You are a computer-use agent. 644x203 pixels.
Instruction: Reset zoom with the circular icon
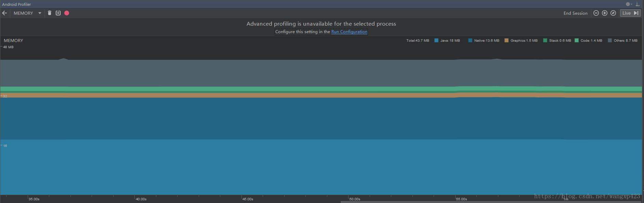pyautogui.click(x=613, y=13)
